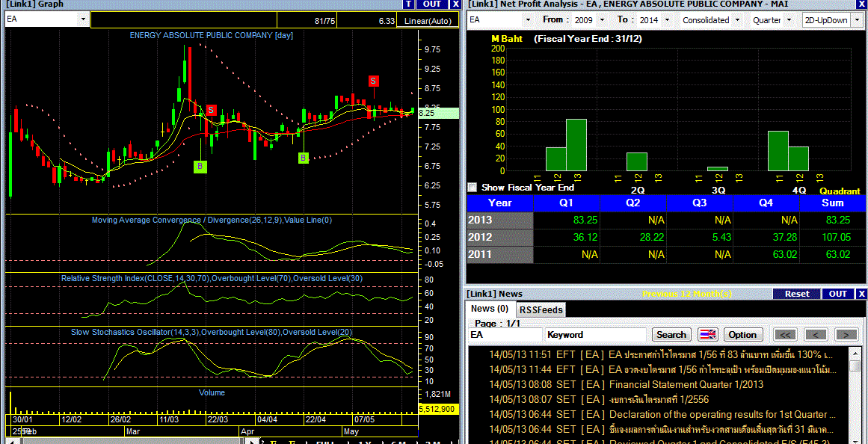The width and height of the screenshot is (868, 444).
Task: Open Declaration of operating results news item
Action: pos(658,414)
